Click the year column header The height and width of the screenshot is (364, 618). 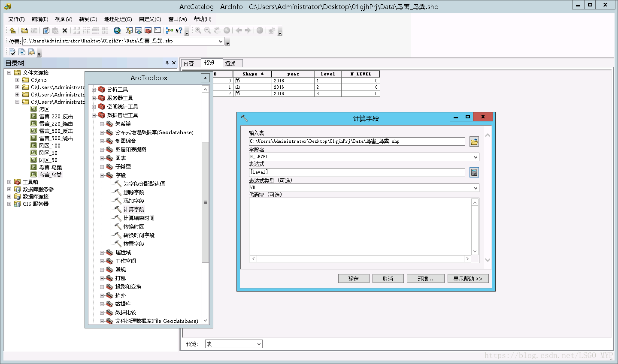pyautogui.click(x=293, y=74)
